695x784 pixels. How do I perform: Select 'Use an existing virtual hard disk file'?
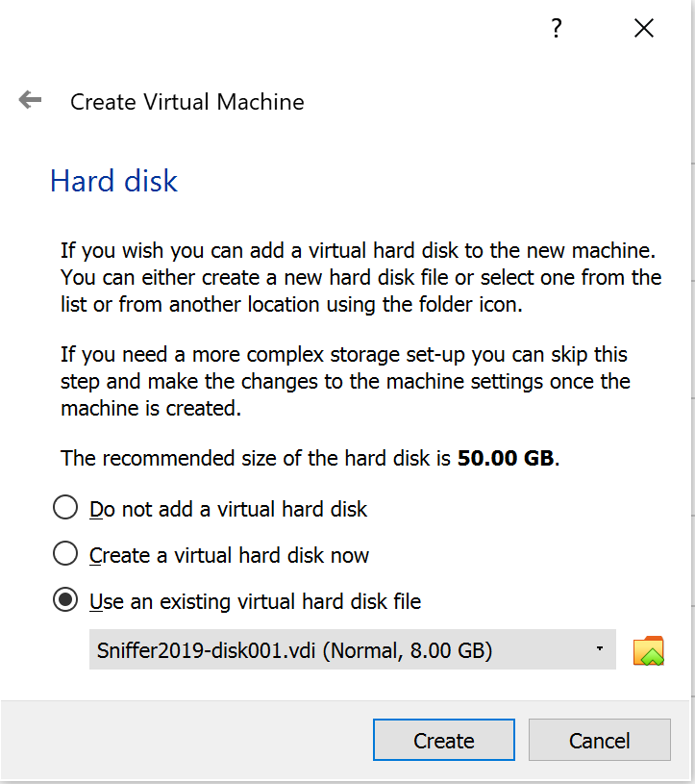[236, 601]
